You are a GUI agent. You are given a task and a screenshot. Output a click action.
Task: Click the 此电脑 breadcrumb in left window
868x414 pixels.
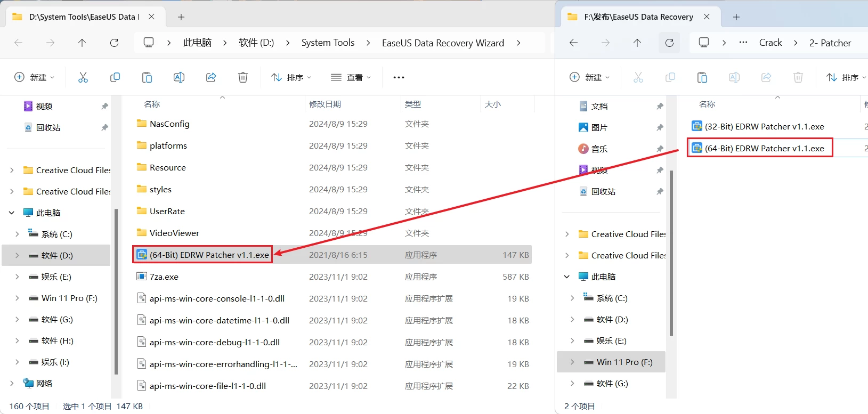198,43
